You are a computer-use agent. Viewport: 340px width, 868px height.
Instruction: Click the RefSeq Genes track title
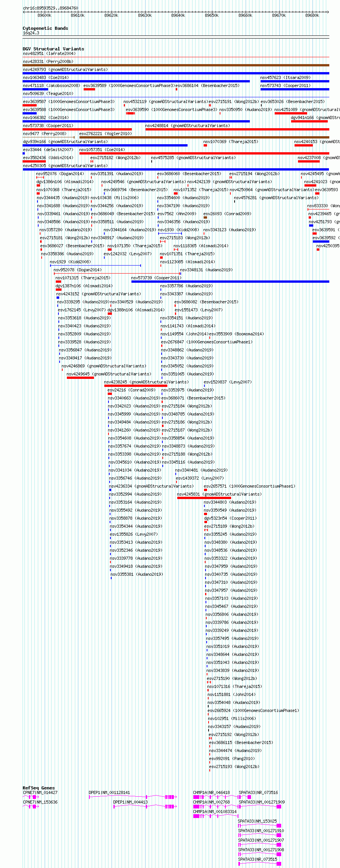point(39,788)
